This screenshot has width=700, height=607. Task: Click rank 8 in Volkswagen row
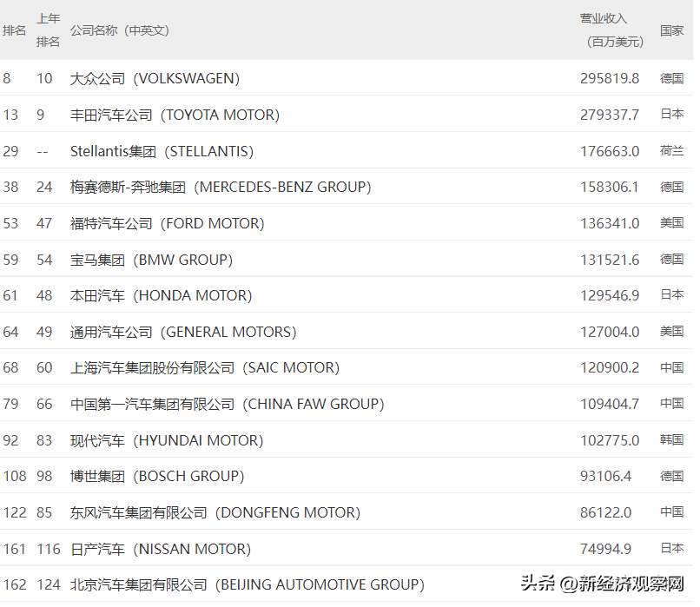(7, 78)
